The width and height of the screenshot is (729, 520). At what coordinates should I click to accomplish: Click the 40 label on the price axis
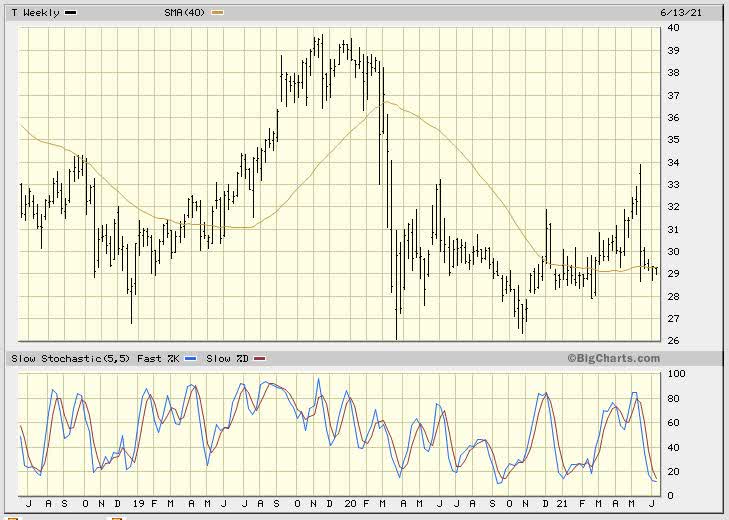point(673,28)
